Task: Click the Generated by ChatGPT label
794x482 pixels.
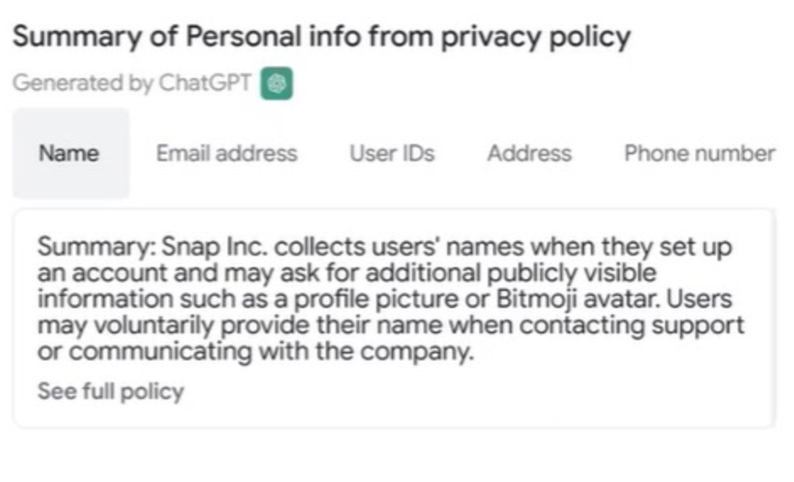Action: [133, 84]
